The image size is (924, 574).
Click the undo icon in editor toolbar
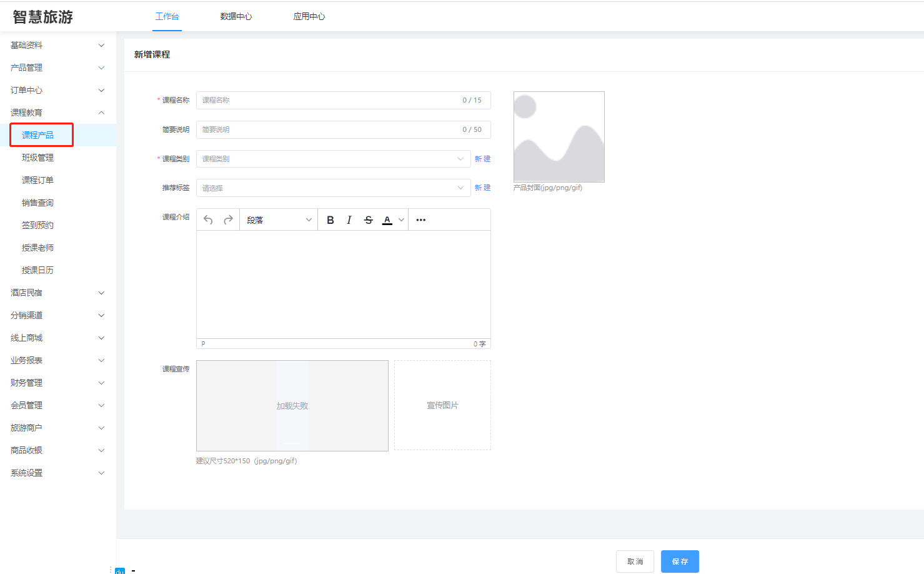tap(208, 220)
